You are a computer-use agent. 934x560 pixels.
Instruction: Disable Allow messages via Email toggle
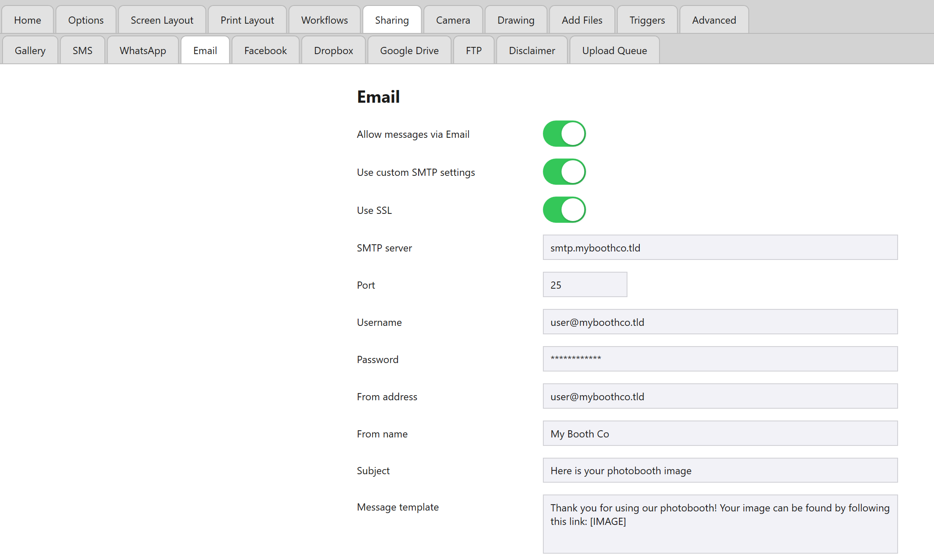pos(564,134)
